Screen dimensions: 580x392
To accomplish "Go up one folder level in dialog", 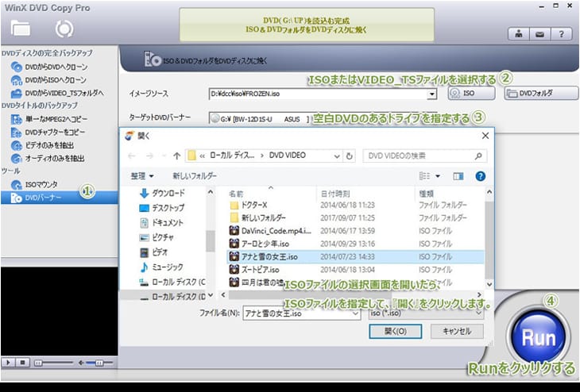I will (x=177, y=156).
